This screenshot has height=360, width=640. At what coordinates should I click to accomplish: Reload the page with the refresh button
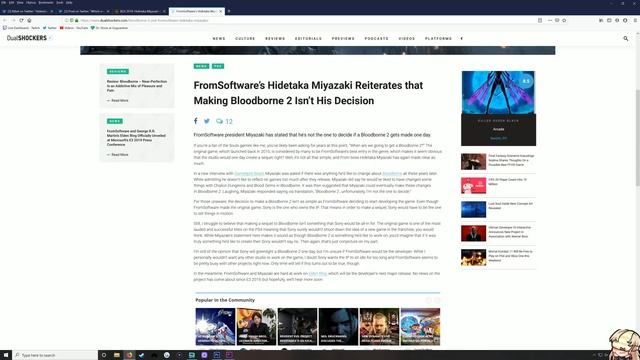click(21, 20)
